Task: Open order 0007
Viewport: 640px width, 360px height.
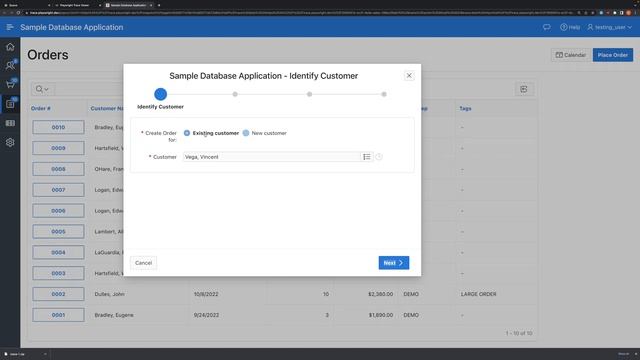Action: (58, 190)
